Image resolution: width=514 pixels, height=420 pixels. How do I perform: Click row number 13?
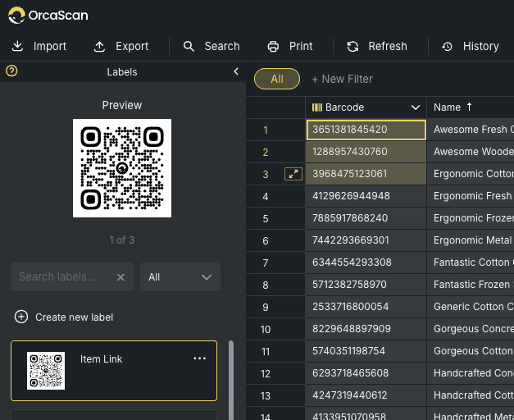click(266, 396)
